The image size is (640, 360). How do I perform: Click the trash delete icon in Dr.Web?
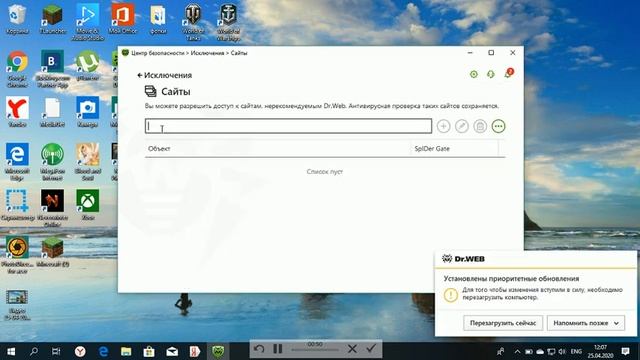coord(480,126)
